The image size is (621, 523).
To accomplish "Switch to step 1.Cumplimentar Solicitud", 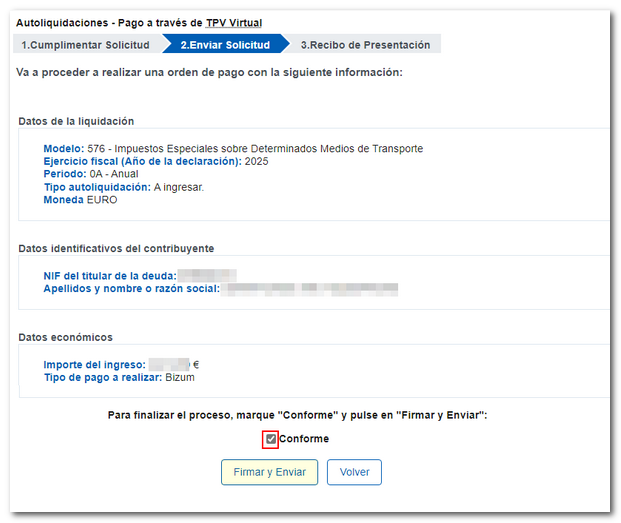I will [x=85, y=45].
